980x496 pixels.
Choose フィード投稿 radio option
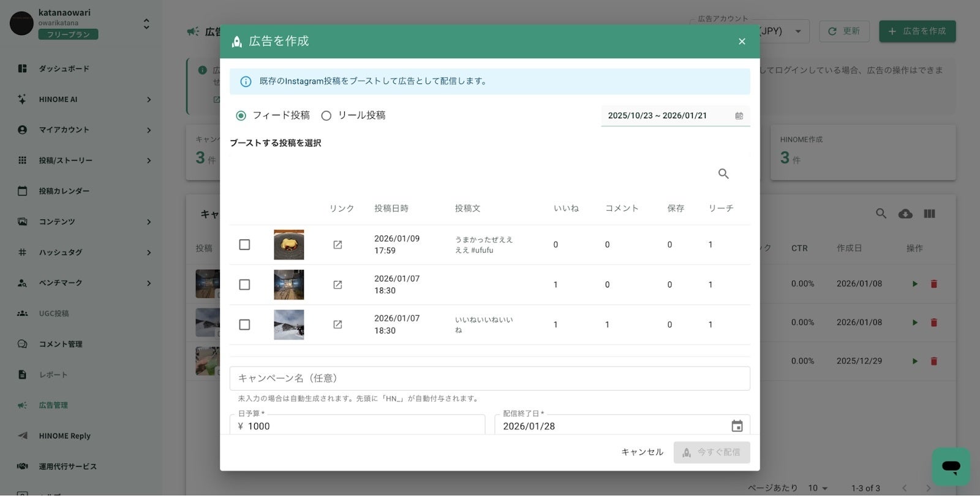241,116
